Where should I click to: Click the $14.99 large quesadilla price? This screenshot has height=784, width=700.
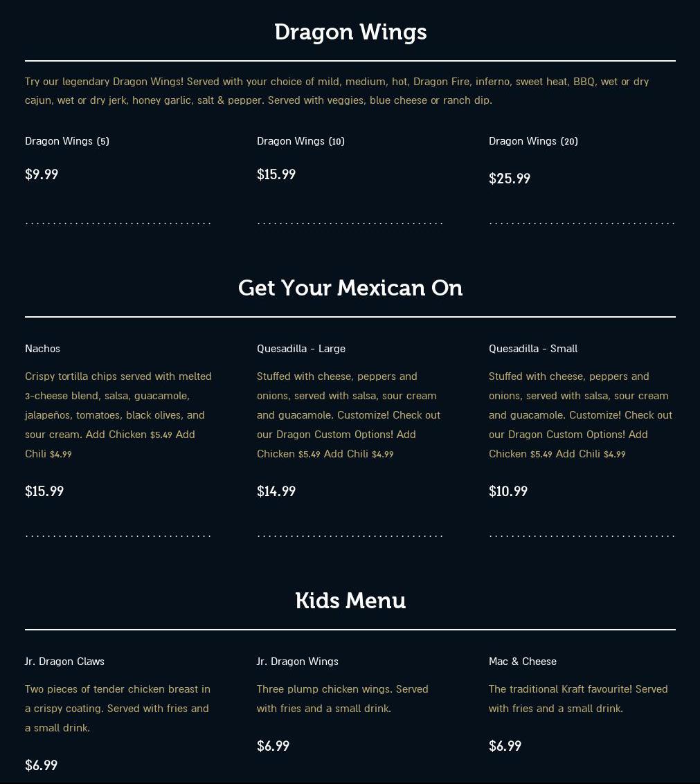(x=276, y=491)
